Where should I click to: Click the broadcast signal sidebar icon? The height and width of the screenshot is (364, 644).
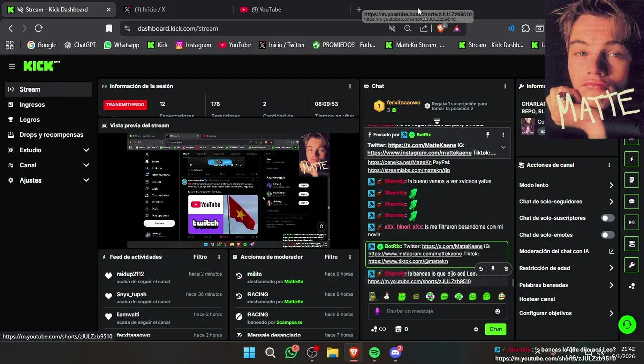pos(632,222)
